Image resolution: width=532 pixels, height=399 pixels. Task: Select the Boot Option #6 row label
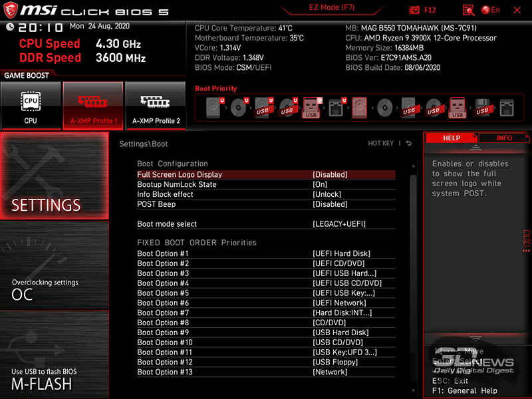pos(163,303)
